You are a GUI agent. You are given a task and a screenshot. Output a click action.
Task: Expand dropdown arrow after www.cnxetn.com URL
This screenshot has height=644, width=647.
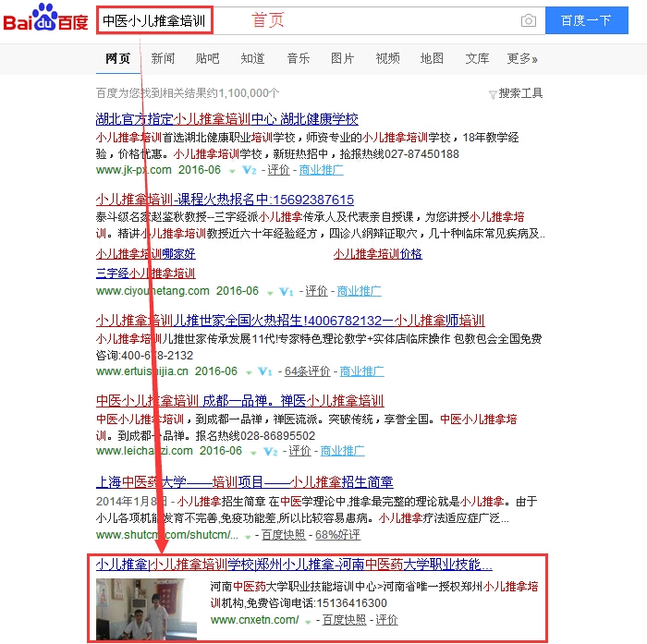(x=308, y=622)
